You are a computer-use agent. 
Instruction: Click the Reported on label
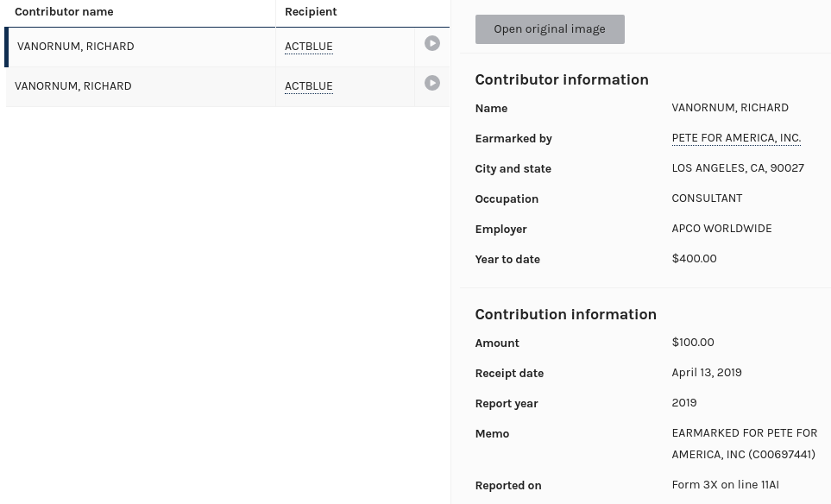tap(508, 486)
